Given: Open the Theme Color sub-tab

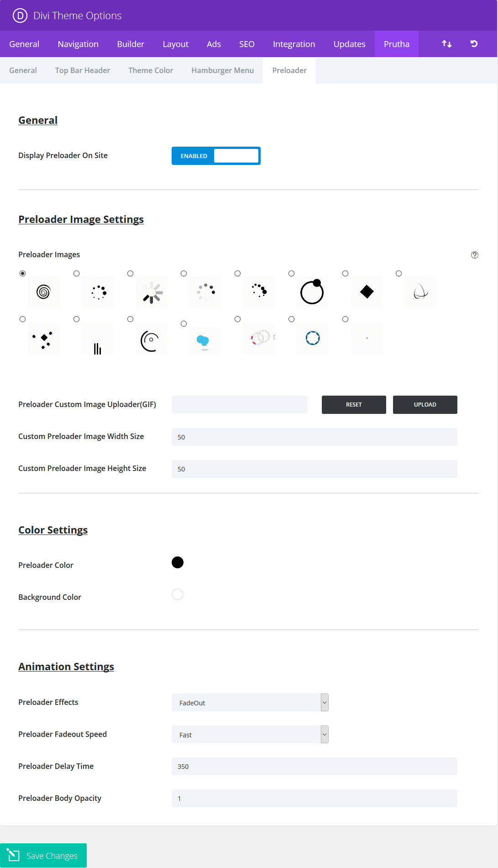Looking at the screenshot, I should 151,70.
